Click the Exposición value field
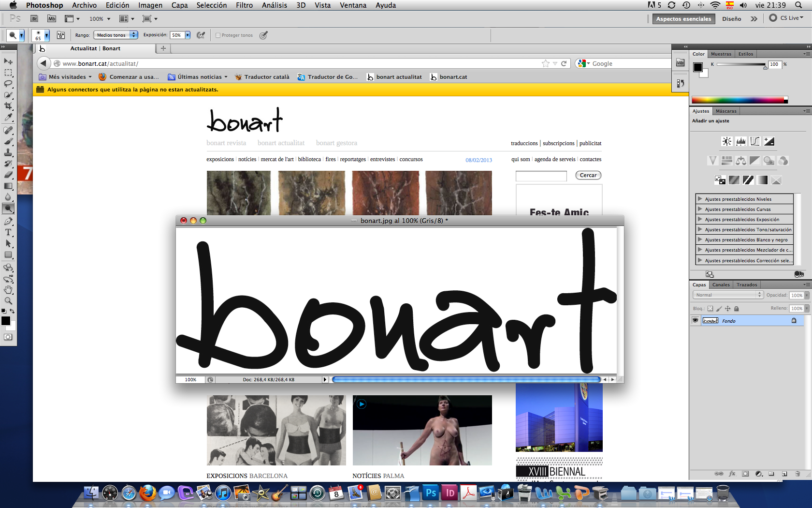 177,35
